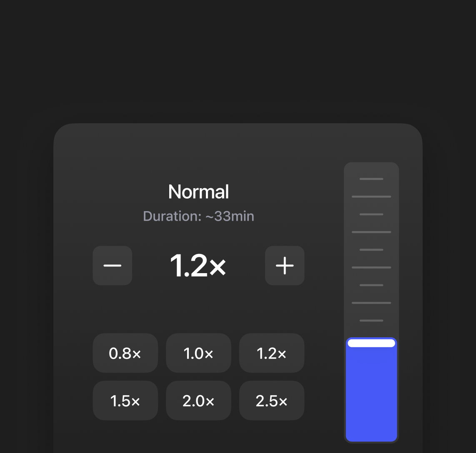This screenshot has height=453, width=476.
Task: Choose the 1.2× preset button
Action: (272, 353)
